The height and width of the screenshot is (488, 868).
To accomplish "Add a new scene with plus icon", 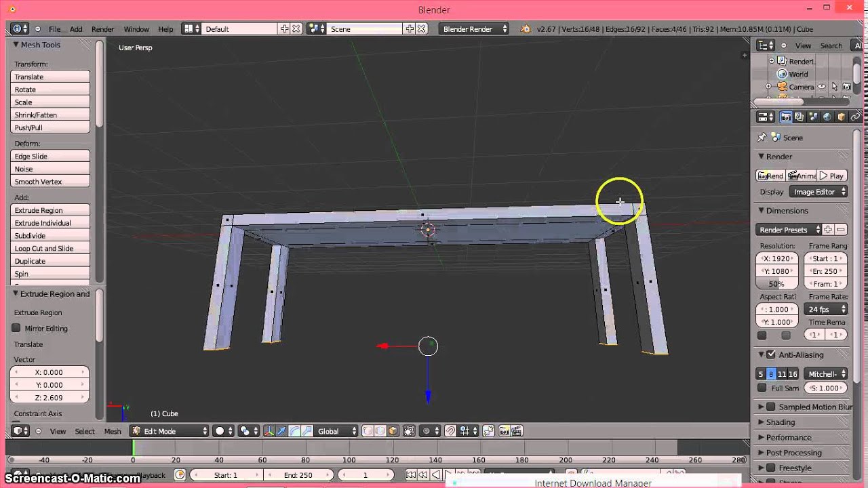I will tap(410, 29).
